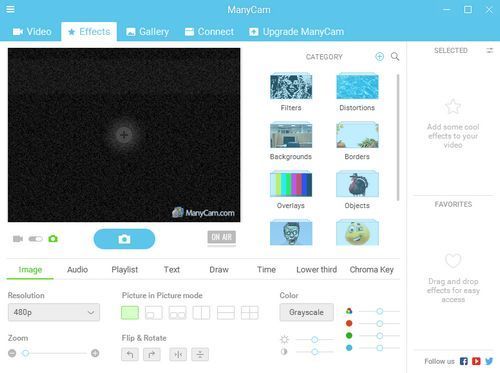Adjust the red color channel slider
The height and width of the screenshot is (373, 500).
pyautogui.click(x=379, y=324)
